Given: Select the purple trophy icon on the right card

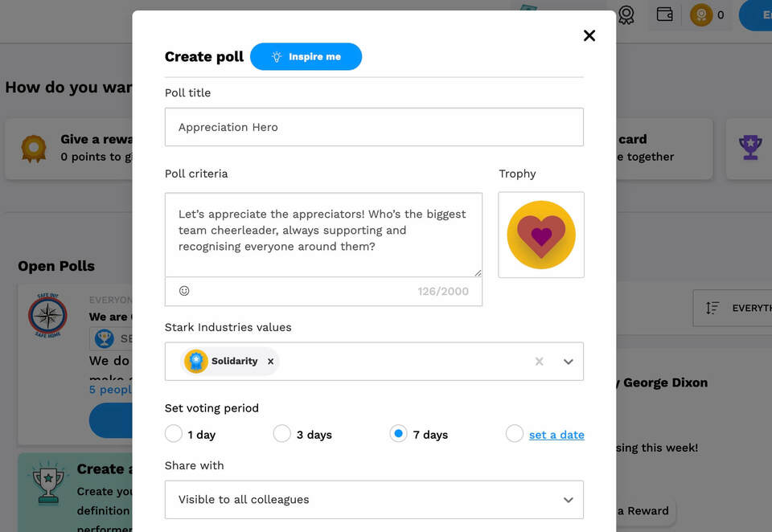Looking at the screenshot, I should pos(749,148).
